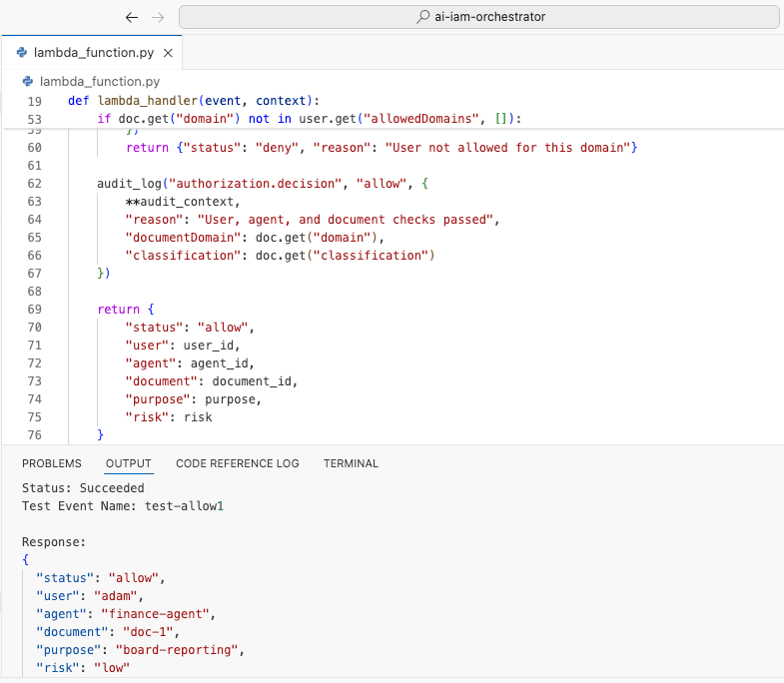Click "authorization.decision" string on line 62

tap(255, 184)
